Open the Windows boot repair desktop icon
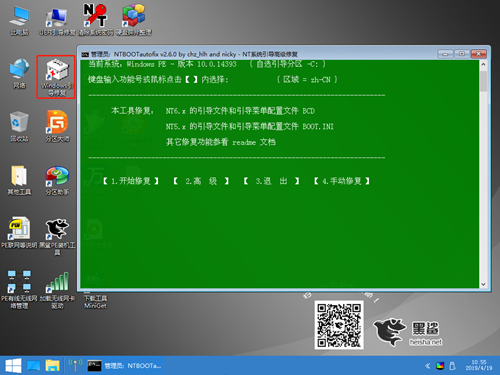 (x=56, y=77)
